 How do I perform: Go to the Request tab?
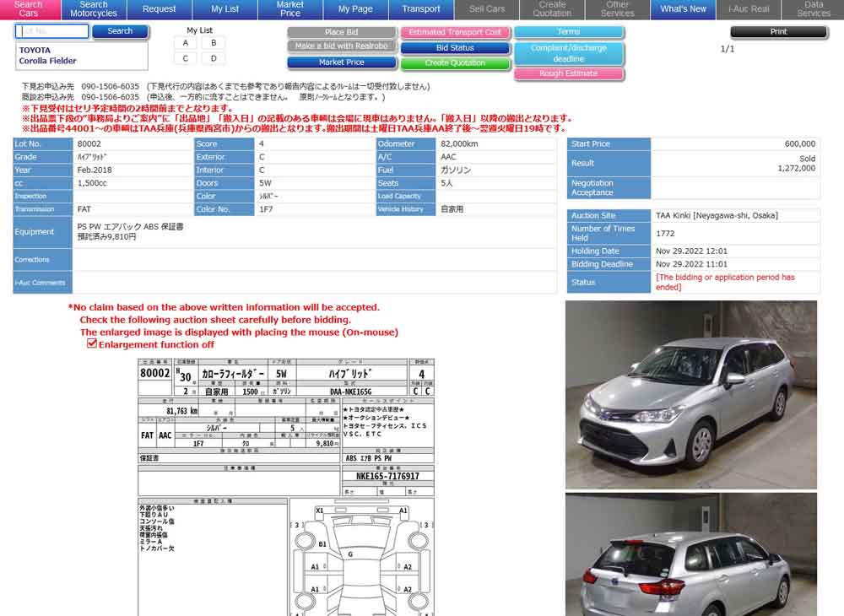pos(159,9)
